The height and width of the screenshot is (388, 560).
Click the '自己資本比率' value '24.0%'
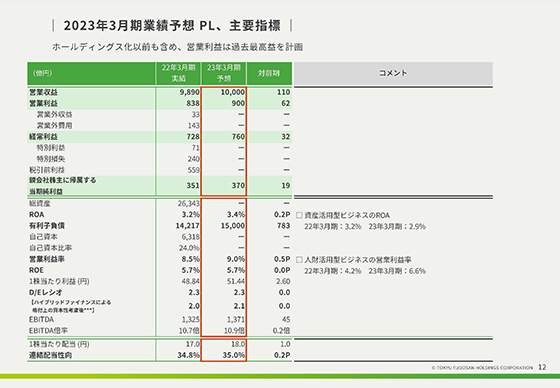click(x=189, y=248)
